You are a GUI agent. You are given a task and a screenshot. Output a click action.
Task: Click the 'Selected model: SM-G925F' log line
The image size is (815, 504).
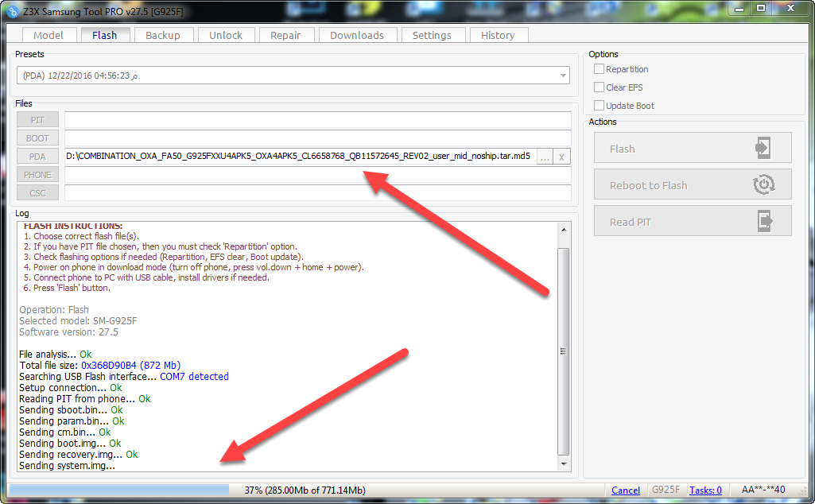coord(78,320)
